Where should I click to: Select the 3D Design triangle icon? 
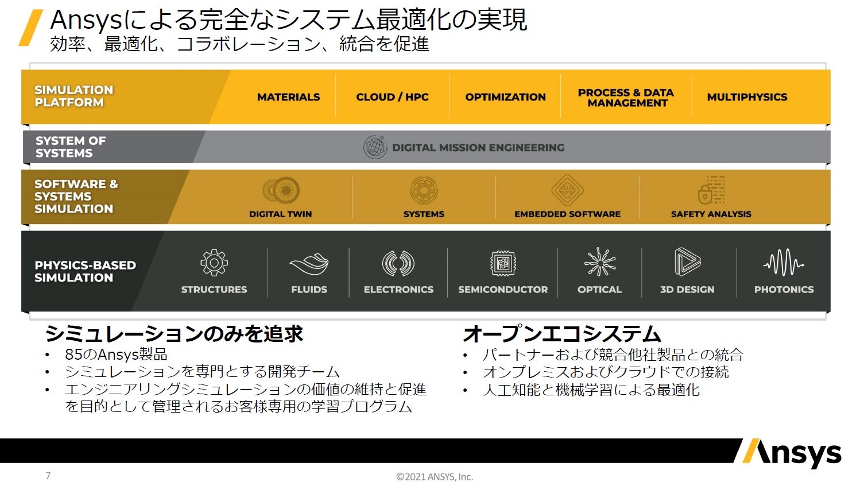[687, 262]
